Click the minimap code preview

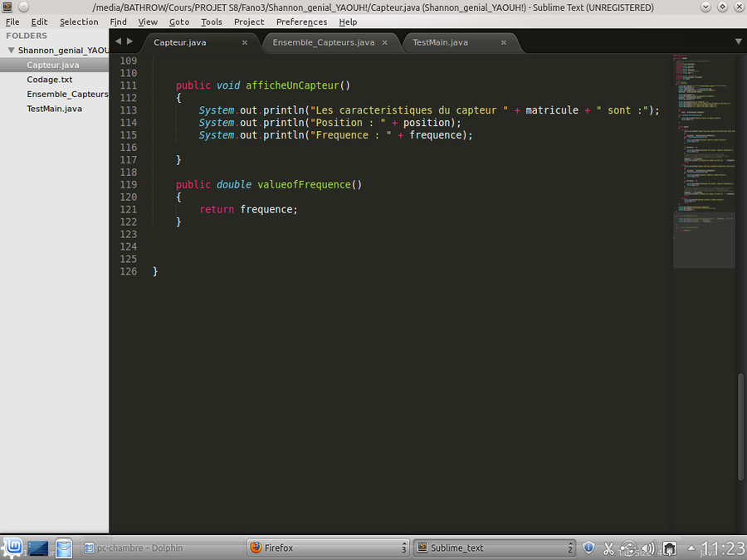point(703,158)
